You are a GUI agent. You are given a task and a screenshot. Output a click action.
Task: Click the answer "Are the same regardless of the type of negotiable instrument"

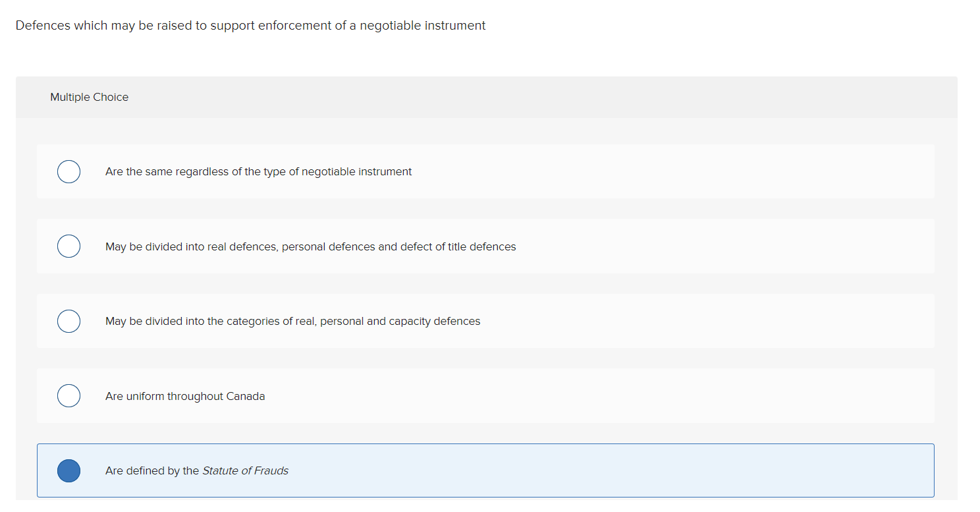(x=258, y=171)
